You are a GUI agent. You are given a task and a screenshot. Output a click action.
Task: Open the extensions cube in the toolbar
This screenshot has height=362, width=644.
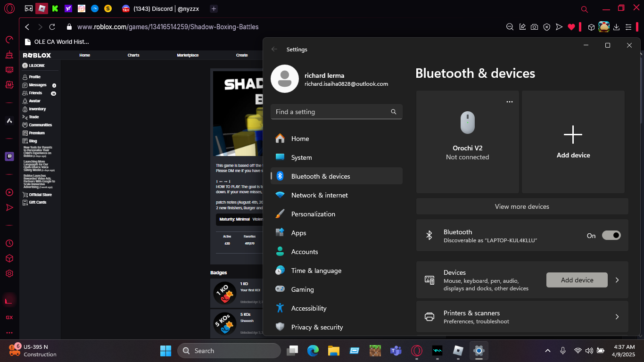[x=591, y=27]
